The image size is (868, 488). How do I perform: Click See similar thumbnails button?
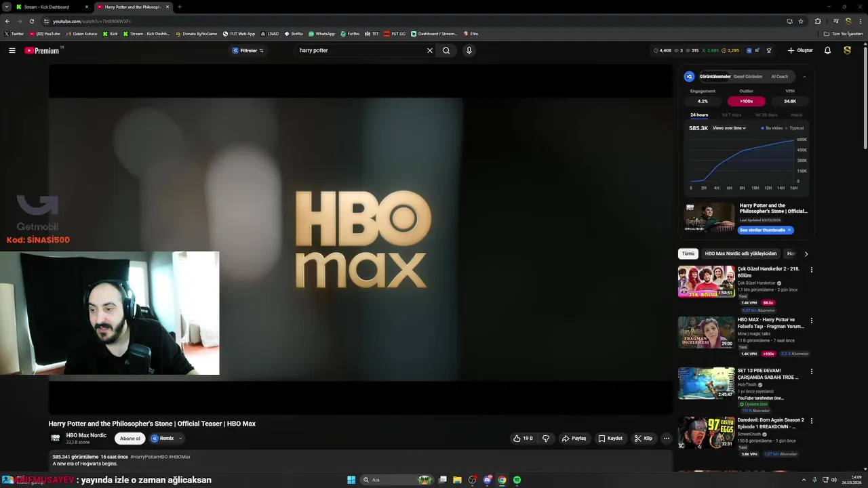point(766,230)
